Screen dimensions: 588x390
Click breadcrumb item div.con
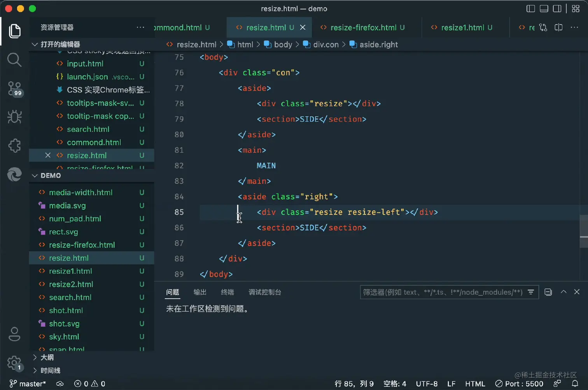click(321, 45)
